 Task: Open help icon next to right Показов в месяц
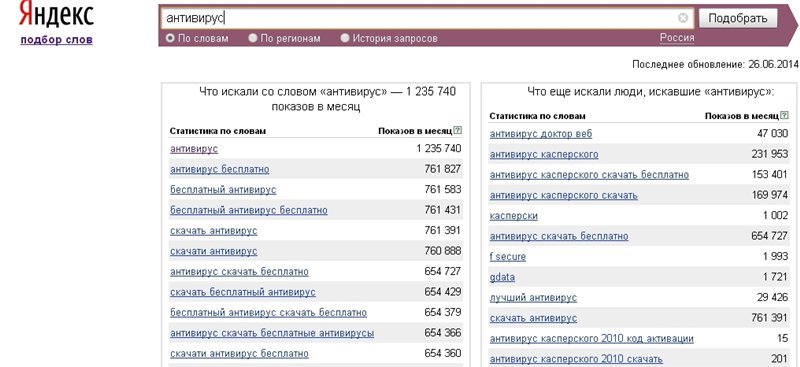pos(784,116)
